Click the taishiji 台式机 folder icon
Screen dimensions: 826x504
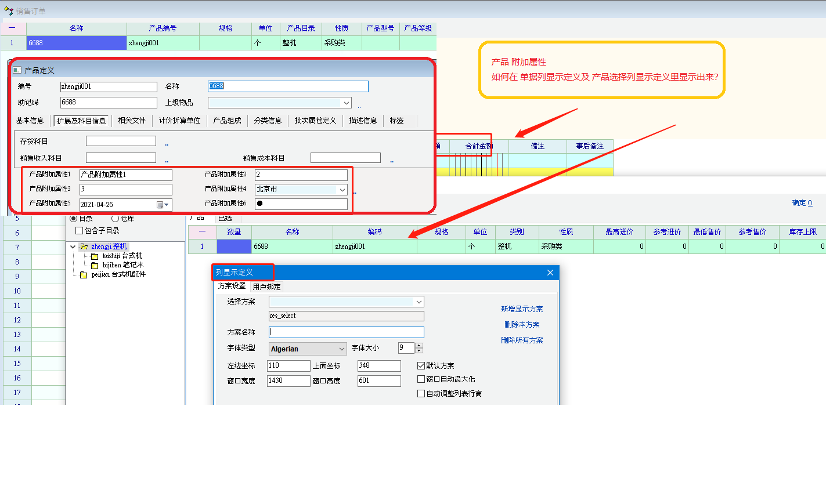(x=95, y=256)
